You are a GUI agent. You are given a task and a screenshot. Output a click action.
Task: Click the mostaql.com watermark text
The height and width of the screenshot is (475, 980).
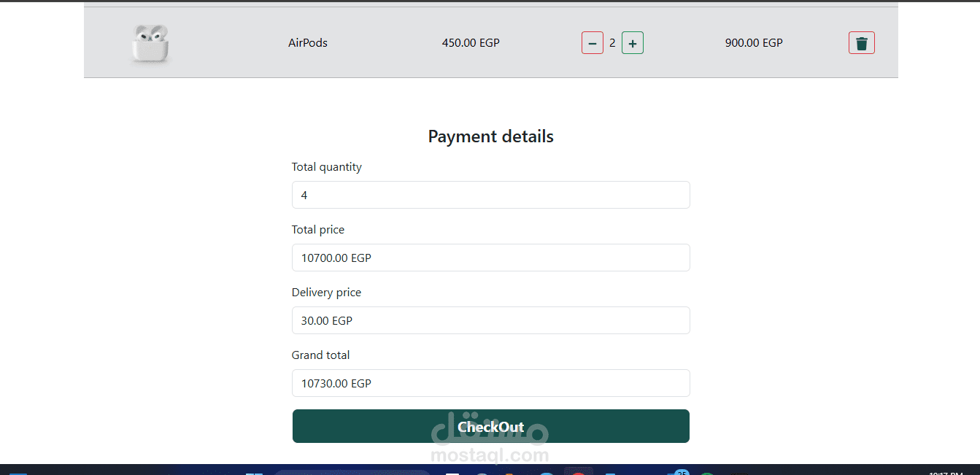point(490,456)
